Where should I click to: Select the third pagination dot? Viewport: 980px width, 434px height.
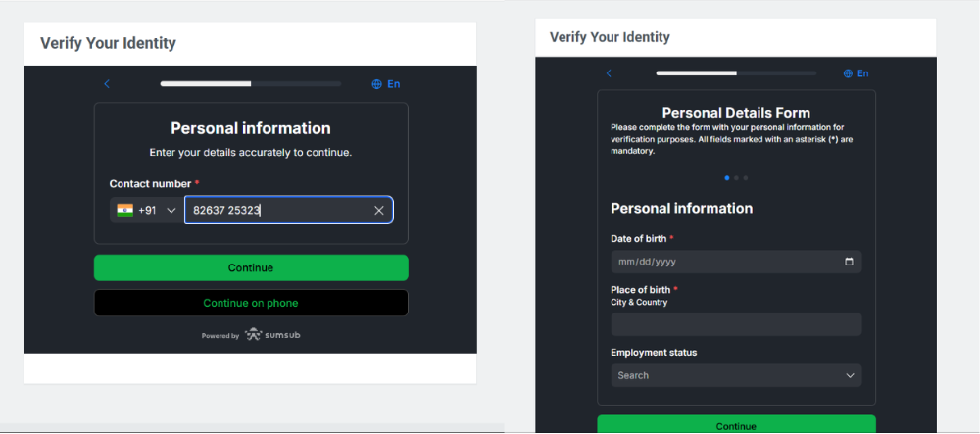(745, 178)
